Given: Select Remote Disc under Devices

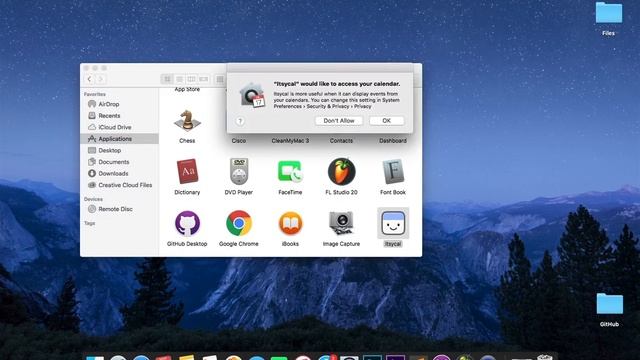Looking at the screenshot, I should [119, 209].
